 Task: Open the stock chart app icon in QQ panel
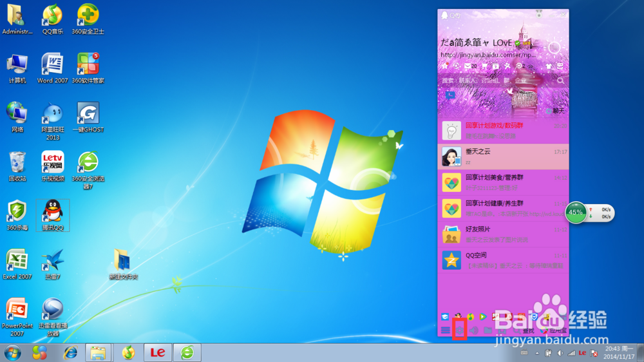(496, 317)
